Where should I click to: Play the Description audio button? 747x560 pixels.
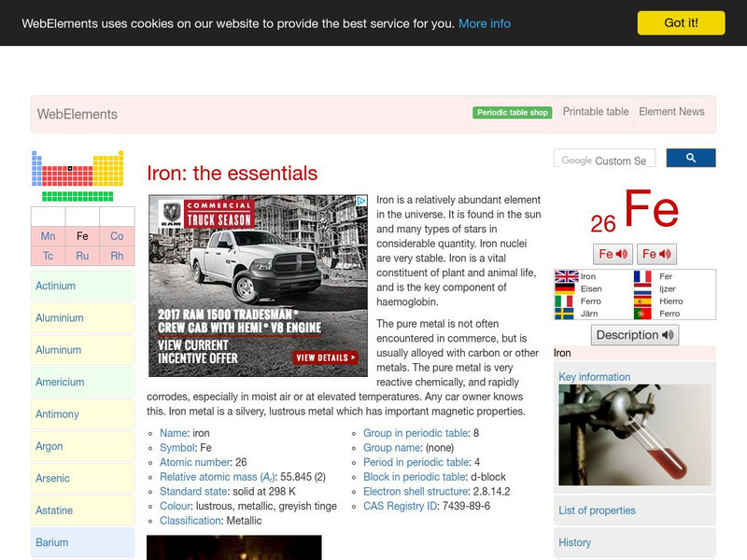tap(635, 335)
